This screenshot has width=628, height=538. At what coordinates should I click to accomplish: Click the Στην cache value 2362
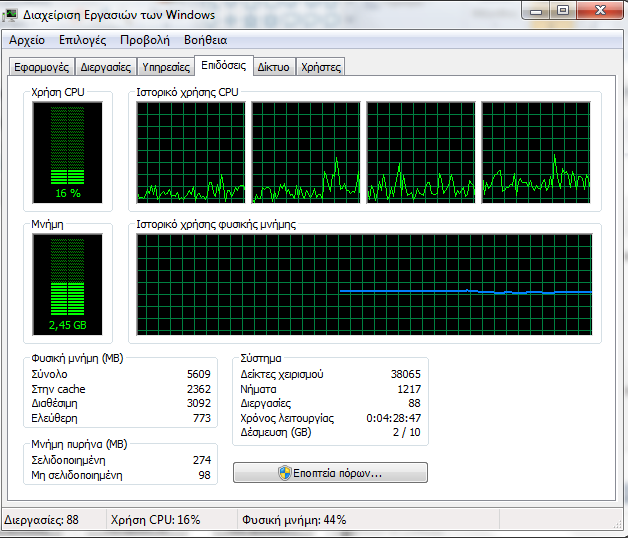(199, 389)
